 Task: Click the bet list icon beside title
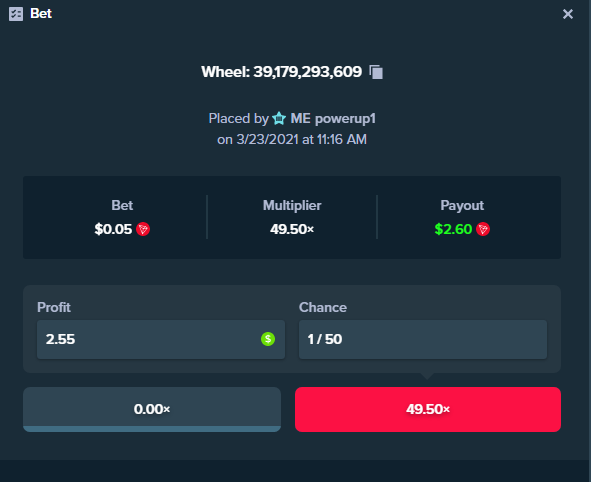(16, 14)
